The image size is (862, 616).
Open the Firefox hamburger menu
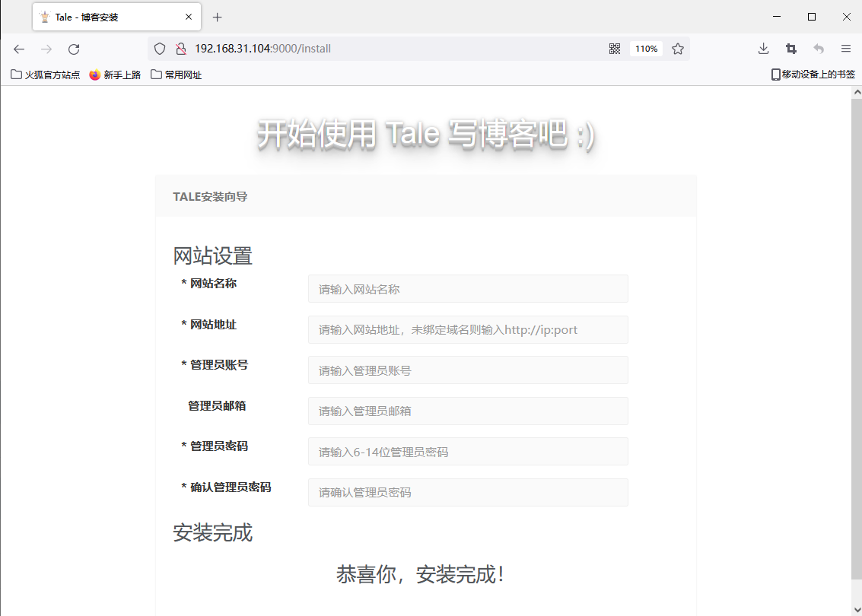845,49
